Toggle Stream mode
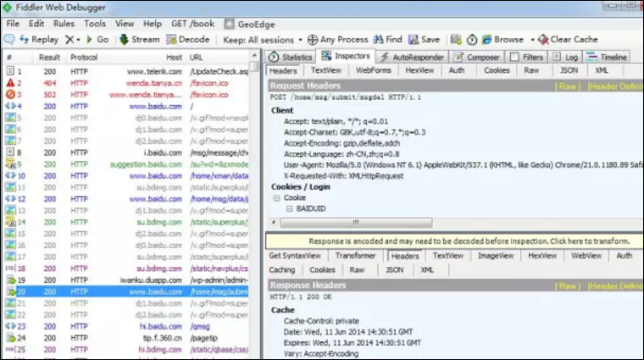644x360 pixels. tap(140, 40)
